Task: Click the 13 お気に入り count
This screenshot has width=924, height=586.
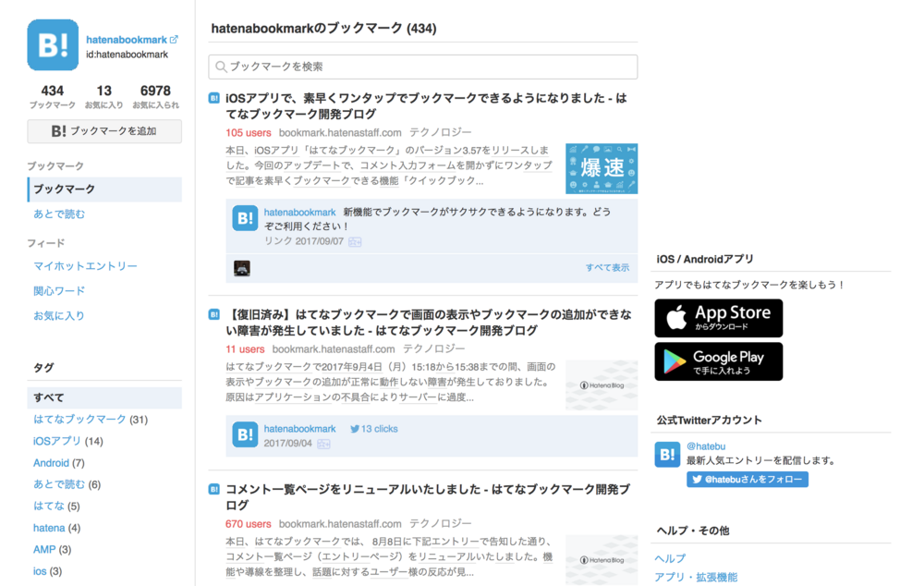Action: coord(103,97)
